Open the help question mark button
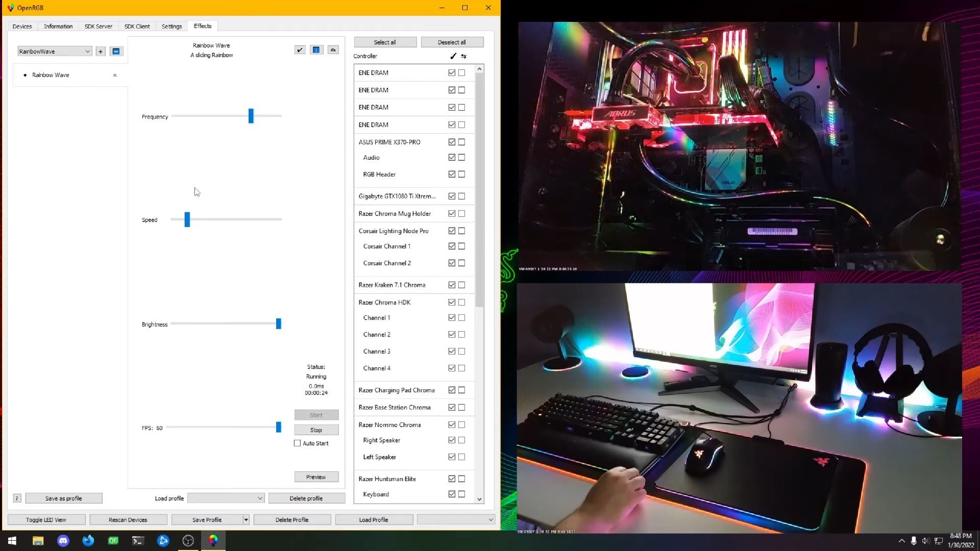 tap(17, 498)
